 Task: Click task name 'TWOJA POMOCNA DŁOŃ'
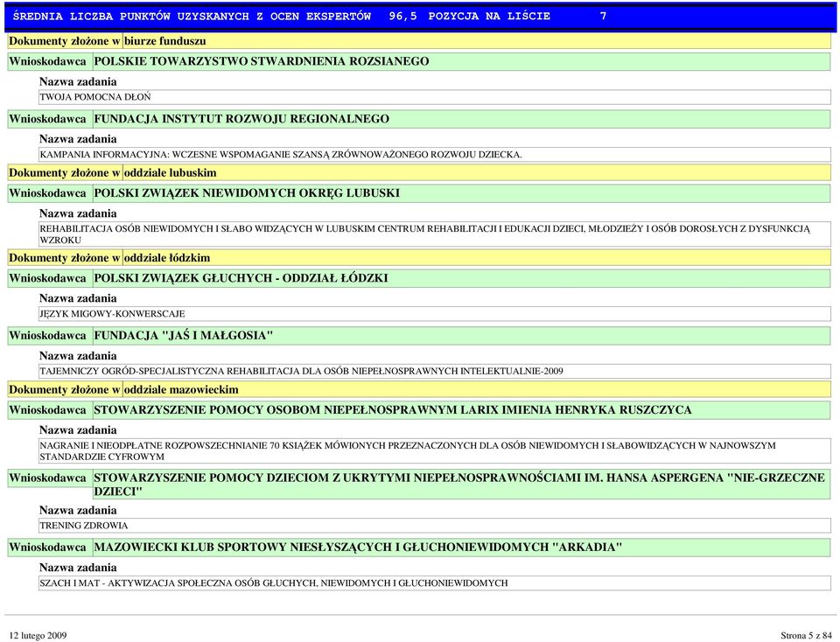coord(95,97)
